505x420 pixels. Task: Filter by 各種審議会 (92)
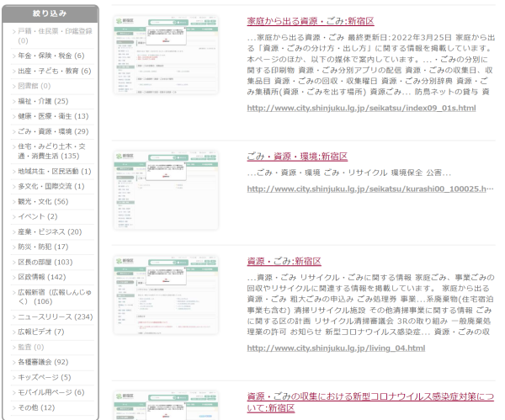43,362
